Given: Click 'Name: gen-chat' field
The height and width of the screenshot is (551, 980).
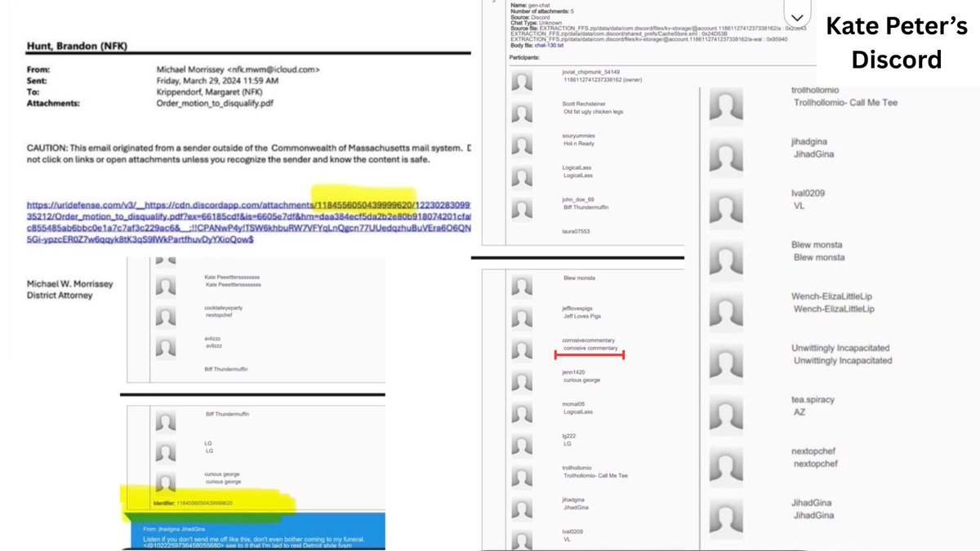Looking at the screenshot, I should click(x=532, y=5).
